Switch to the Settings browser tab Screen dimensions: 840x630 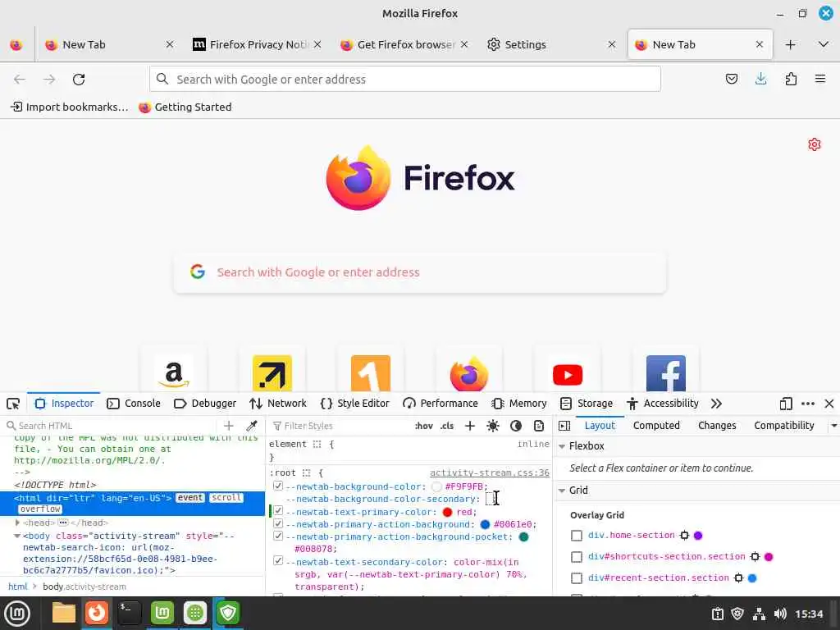click(553, 45)
